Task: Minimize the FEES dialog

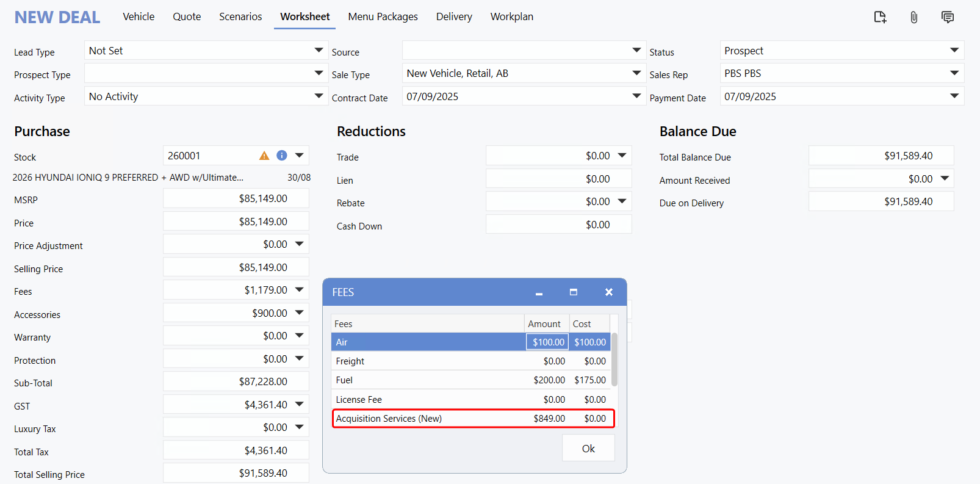Action: coord(539,293)
